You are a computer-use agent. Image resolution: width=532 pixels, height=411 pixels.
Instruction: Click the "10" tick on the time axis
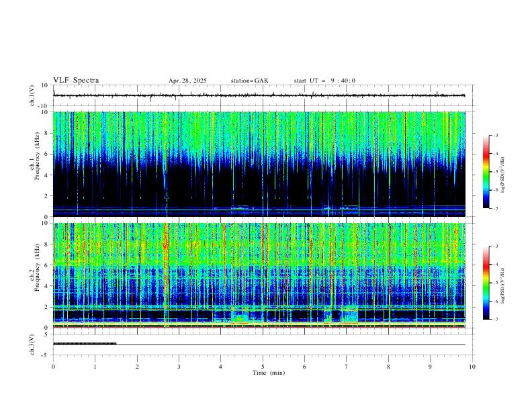click(472, 367)
